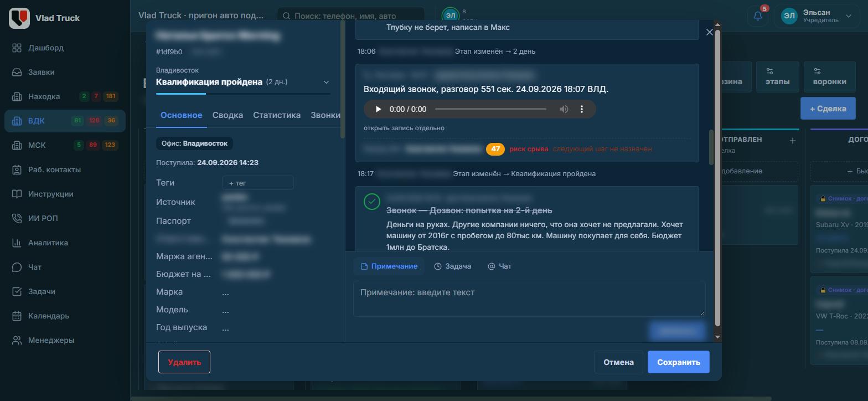Click the риск срыва label
Image resolution: width=868 pixels, height=401 pixels.
coord(529,149)
